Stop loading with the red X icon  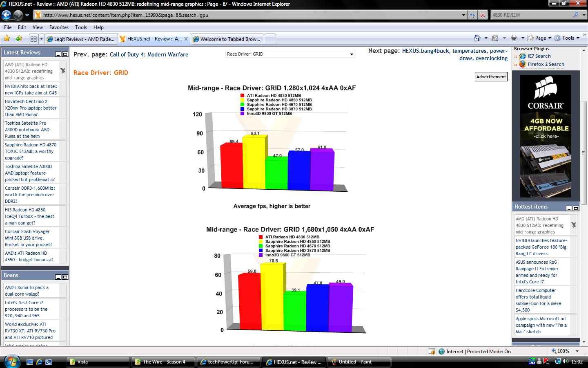coord(483,15)
